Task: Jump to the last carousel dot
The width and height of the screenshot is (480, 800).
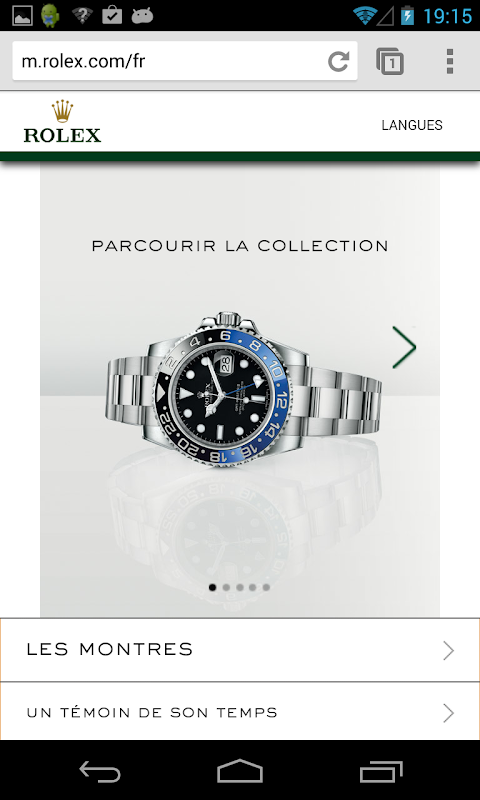Action: click(x=266, y=587)
